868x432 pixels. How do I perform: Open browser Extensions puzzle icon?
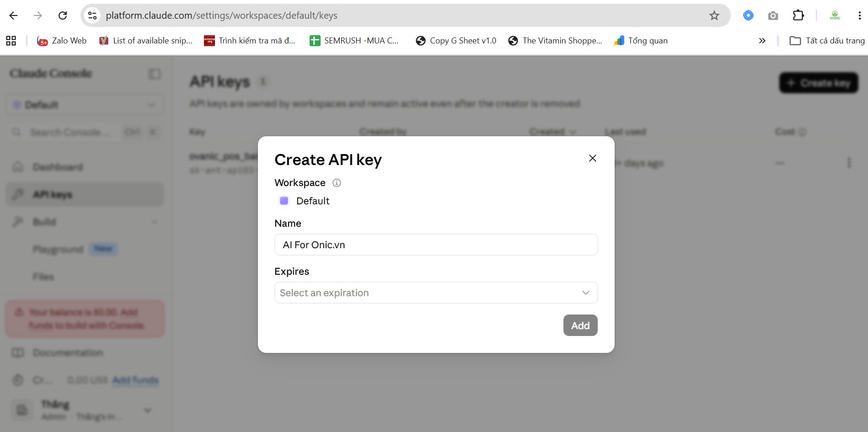click(798, 16)
